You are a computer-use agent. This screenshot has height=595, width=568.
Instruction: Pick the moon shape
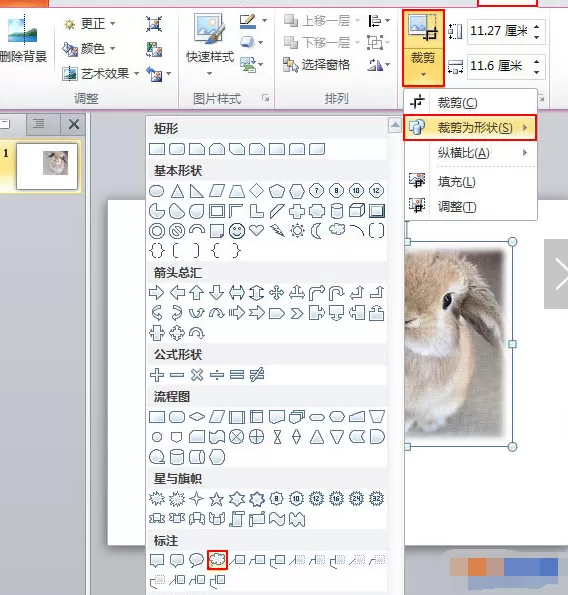(x=316, y=231)
